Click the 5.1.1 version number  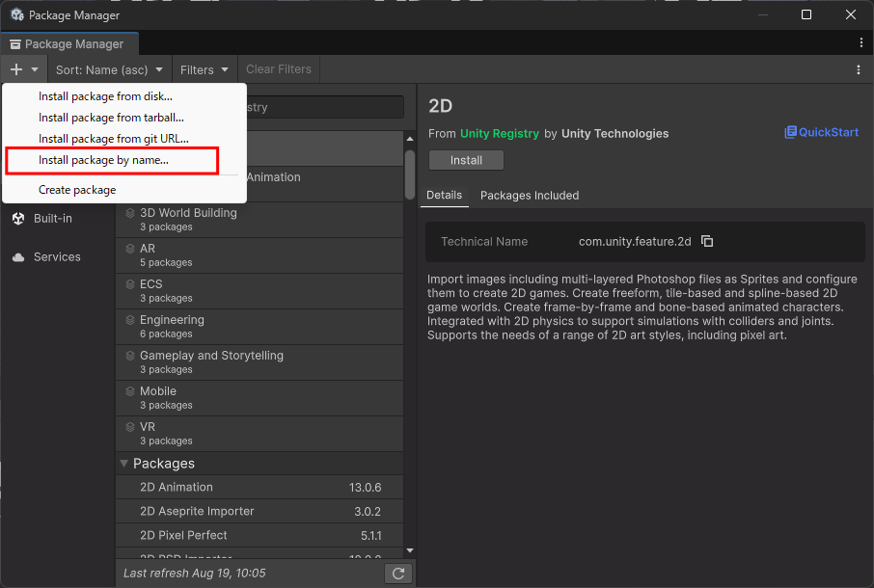[x=370, y=535]
